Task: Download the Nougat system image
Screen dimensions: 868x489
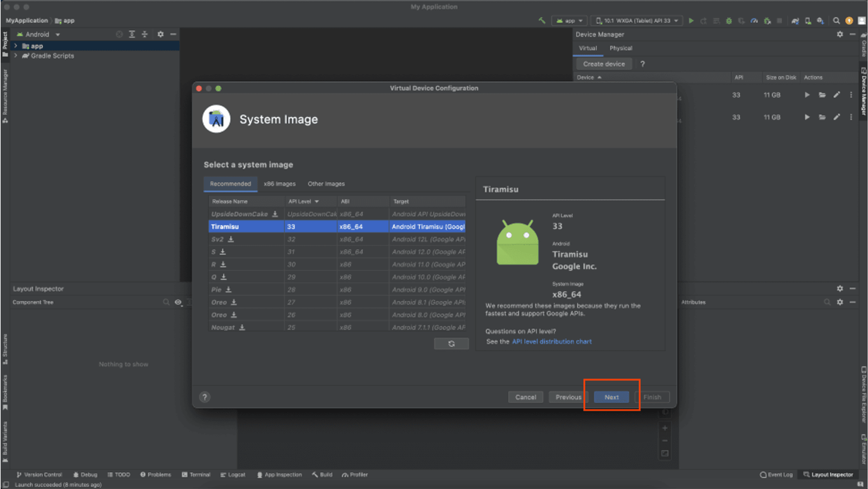Action: 242,327
